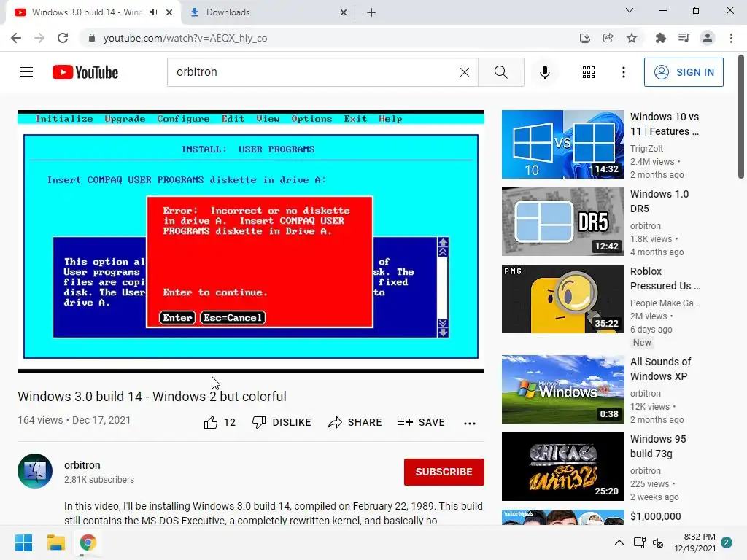Click the SIGN IN button

click(x=684, y=72)
